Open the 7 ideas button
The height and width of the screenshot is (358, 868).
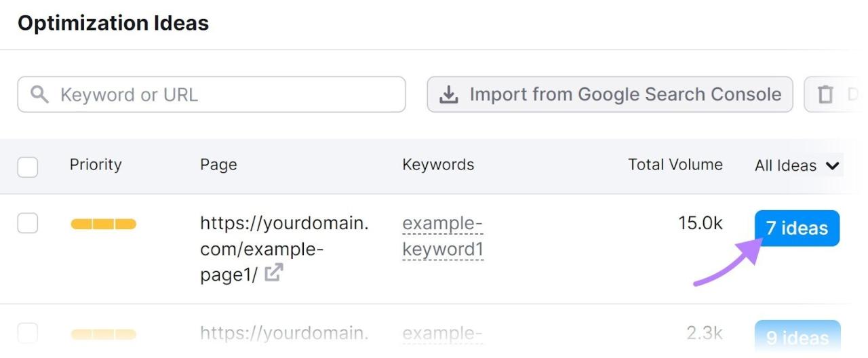(797, 228)
